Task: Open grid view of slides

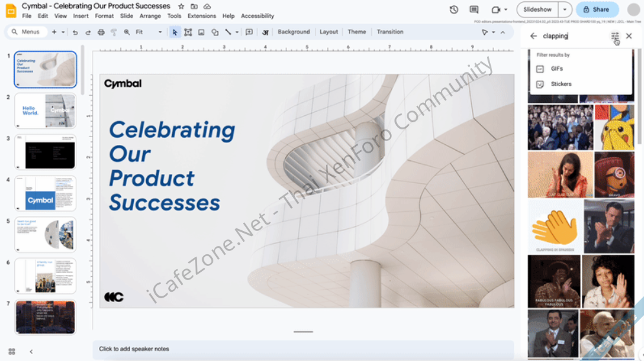Action: point(12,351)
